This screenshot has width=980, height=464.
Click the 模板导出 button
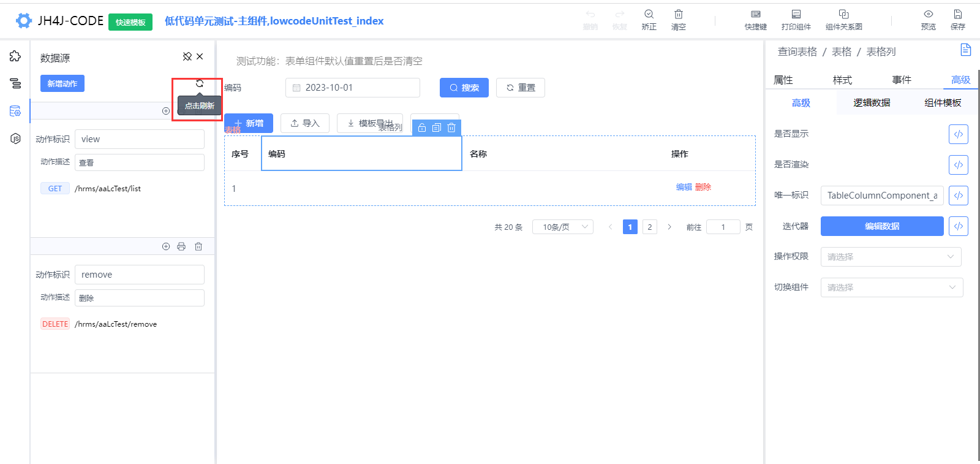point(370,123)
